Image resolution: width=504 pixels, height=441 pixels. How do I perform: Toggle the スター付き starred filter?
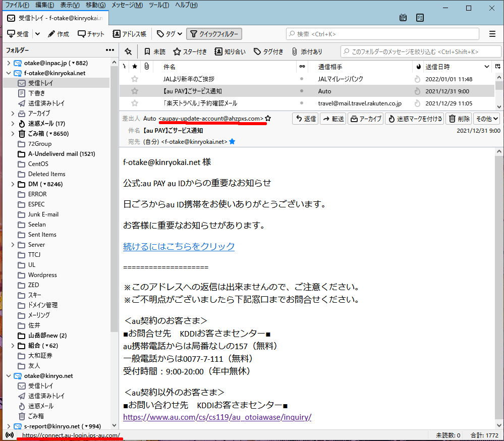190,51
